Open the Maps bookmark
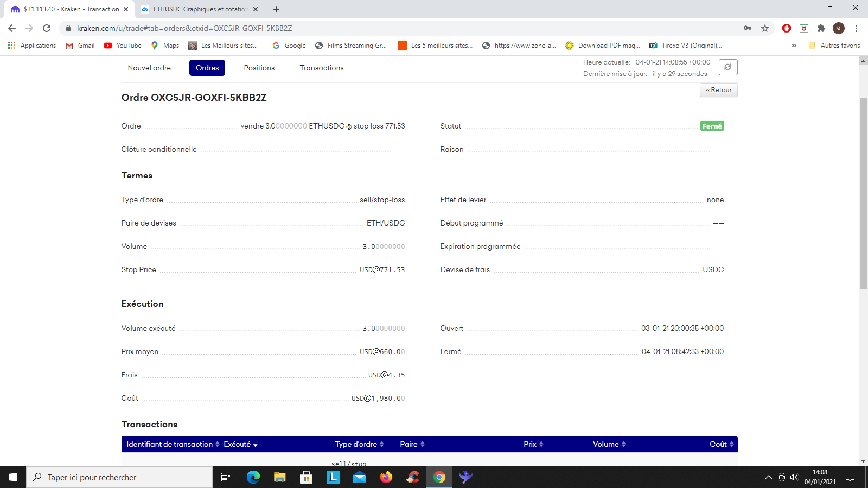Viewport: 868px width, 488px height. click(165, 46)
